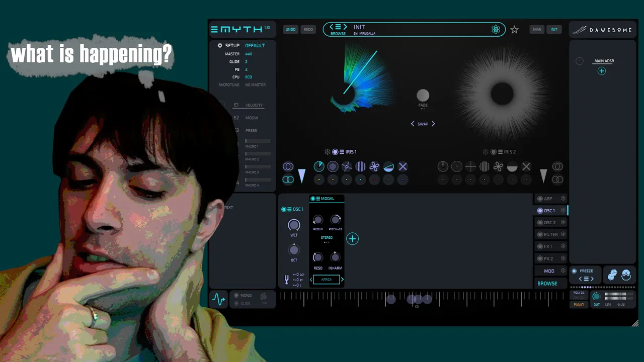Select the Iris 1 four-point star icon
Image resolution: width=644 pixels, height=362 pixels.
(347, 166)
